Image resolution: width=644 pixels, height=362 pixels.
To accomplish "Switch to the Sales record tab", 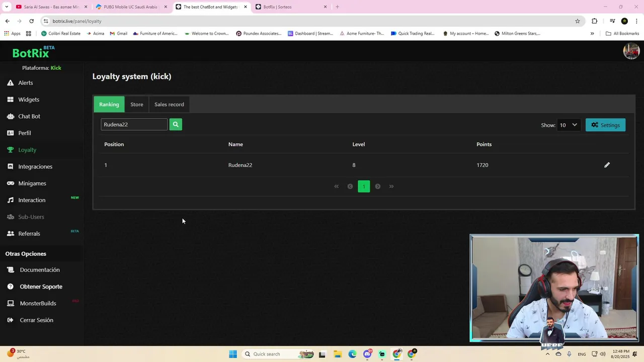I will [169, 105].
